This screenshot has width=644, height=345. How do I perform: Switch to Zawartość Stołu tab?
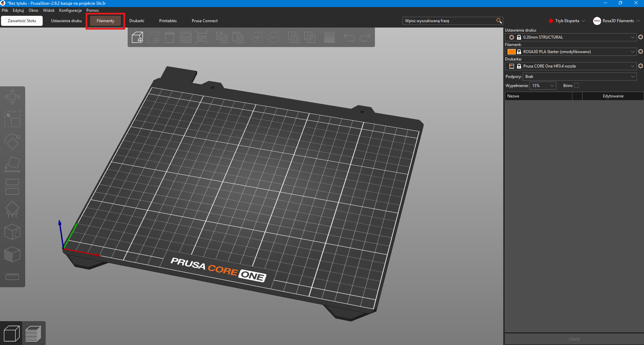coord(22,21)
